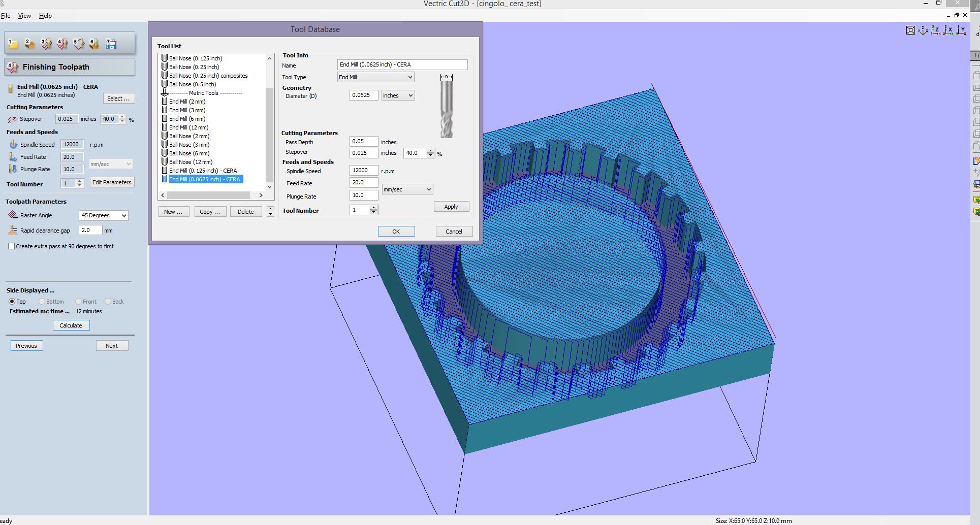The image size is (980, 525).
Task: Open the Help menu
Action: [x=45, y=16]
